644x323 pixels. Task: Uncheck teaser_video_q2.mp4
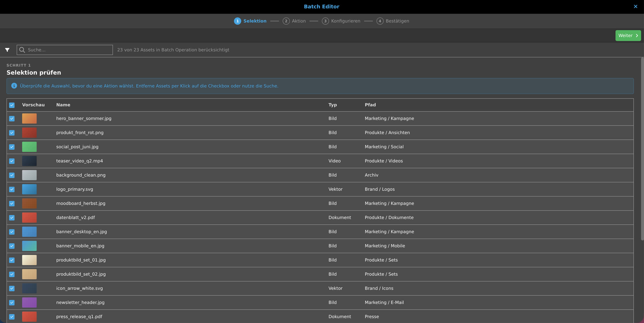(12, 161)
